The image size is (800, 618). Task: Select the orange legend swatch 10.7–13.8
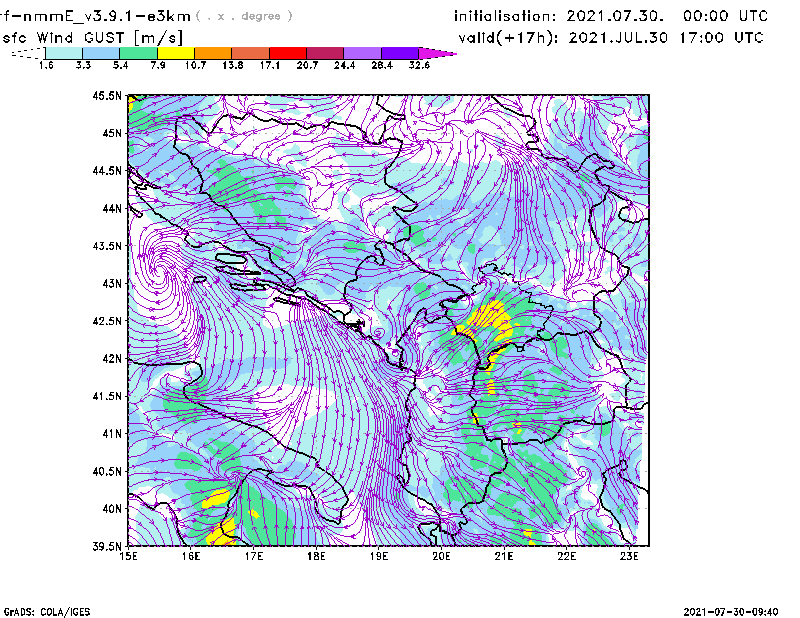coord(213,53)
